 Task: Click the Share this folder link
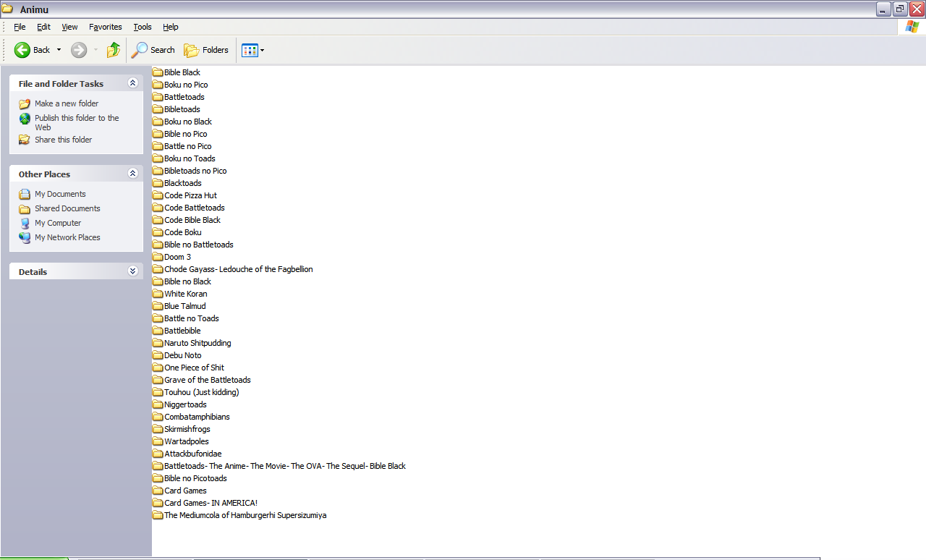[64, 140]
